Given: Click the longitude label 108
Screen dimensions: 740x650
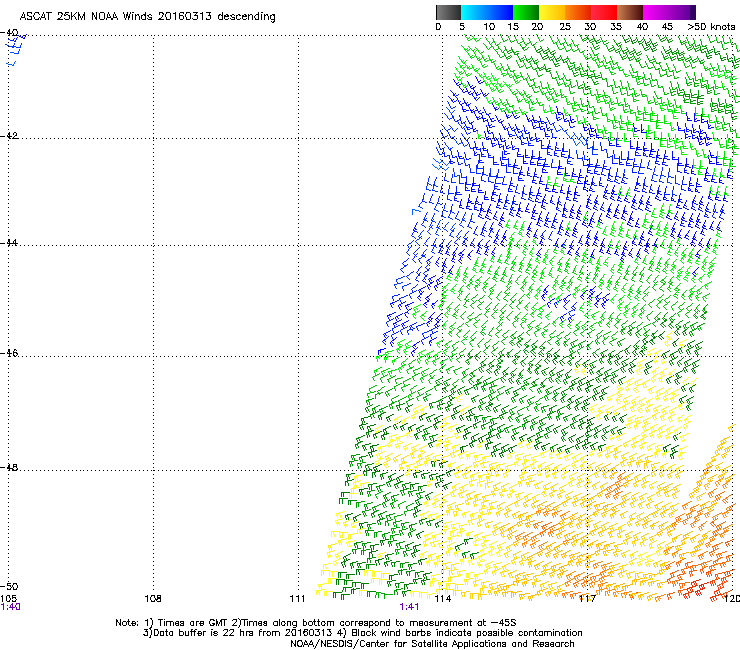Looking at the screenshot, I should [x=153, y=599].
